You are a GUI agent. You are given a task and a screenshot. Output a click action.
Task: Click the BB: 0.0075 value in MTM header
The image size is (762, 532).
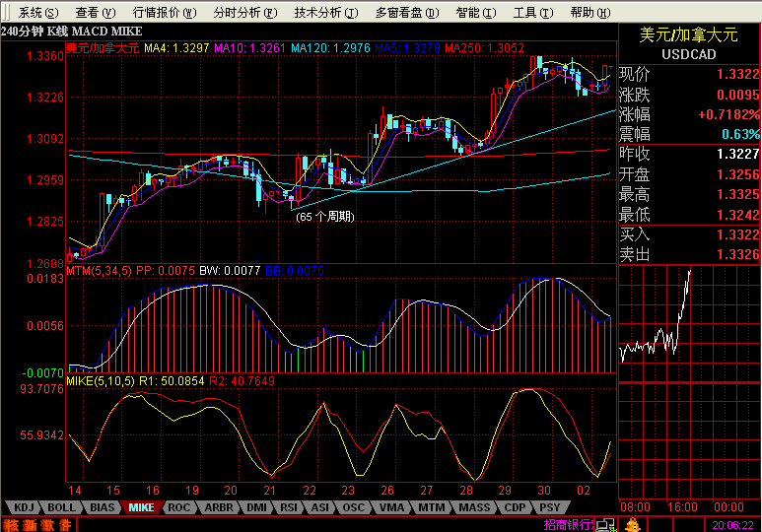click(295, 271)
